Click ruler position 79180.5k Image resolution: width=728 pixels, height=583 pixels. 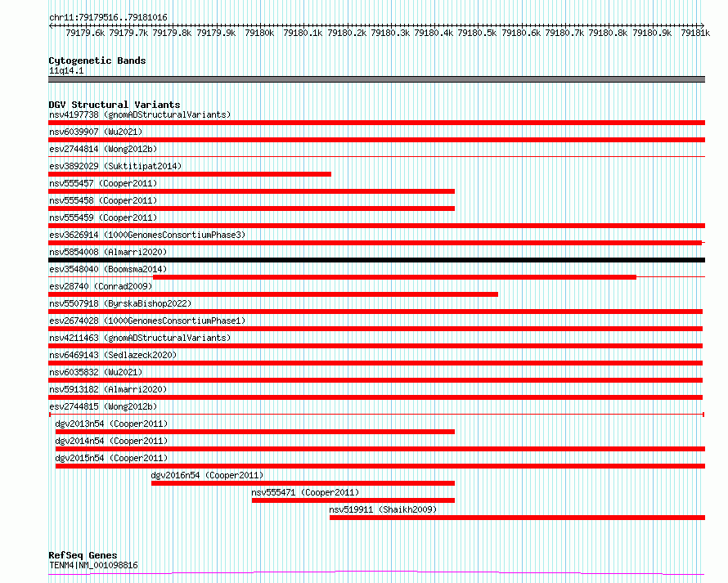coord(477,33)
